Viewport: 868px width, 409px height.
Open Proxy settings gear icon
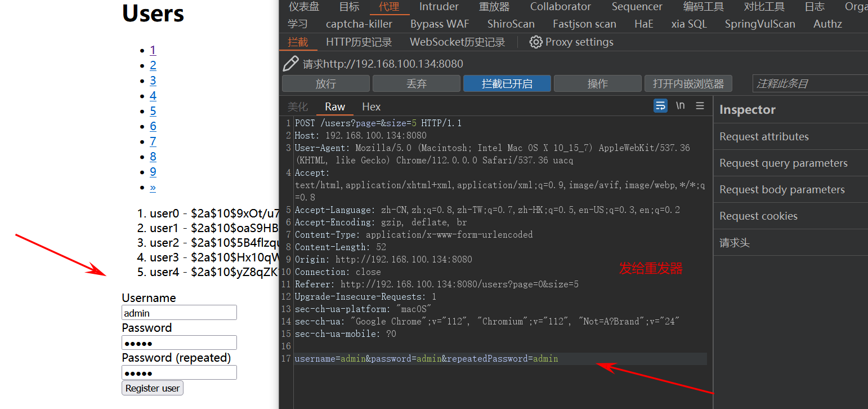[535, 42]
